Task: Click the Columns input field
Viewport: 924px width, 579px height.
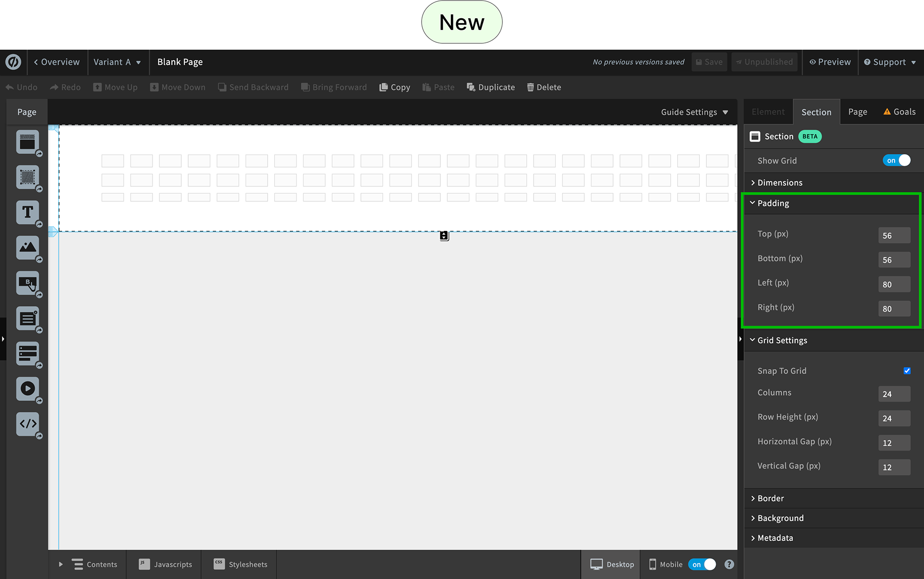Action: tap(894, 394)
